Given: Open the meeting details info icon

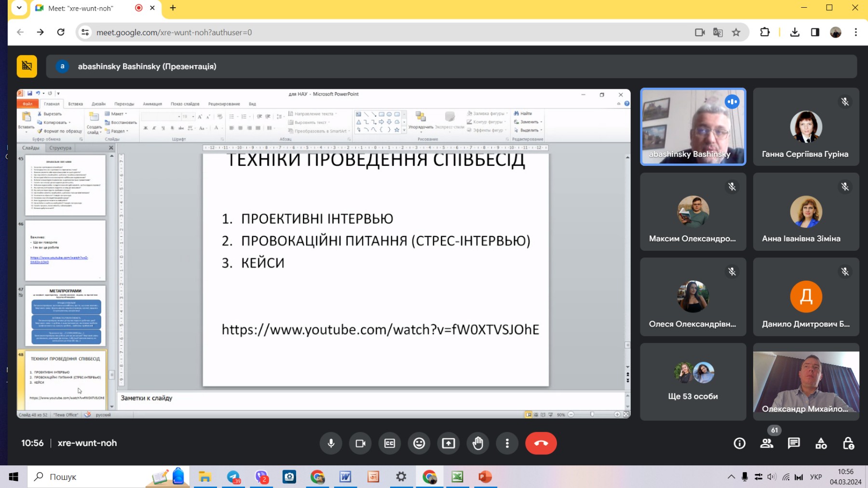Looking at the screenshot, I should [739, 443].
